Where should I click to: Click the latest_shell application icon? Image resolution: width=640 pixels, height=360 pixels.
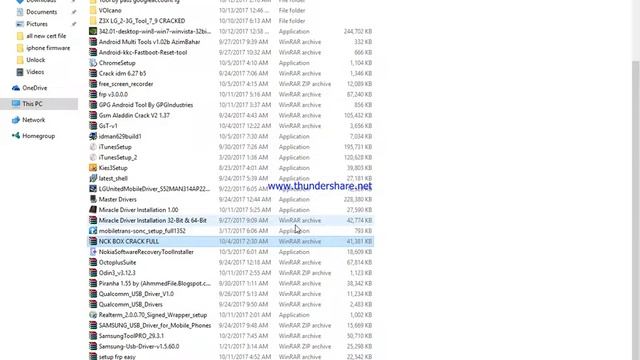tap(93, 178)
